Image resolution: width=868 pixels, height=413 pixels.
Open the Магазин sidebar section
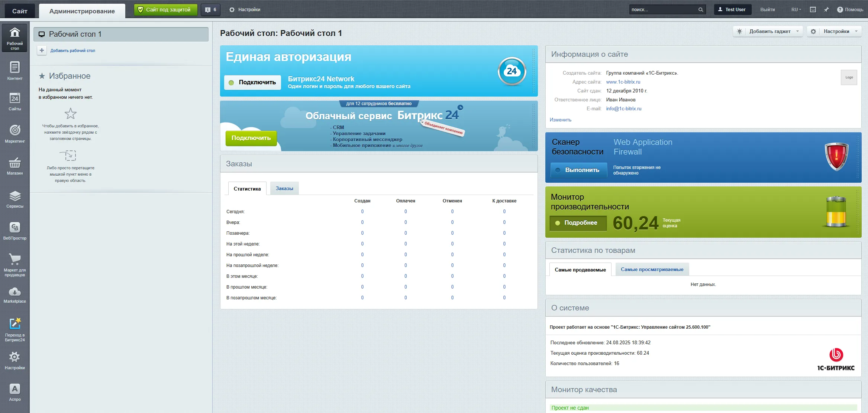pyautogui.click(x=14, y=166)
